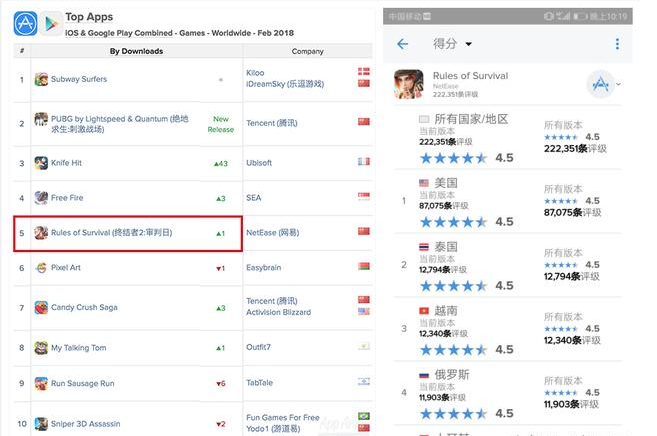The image size is (657, 436).
Task: Expand the App Store platform selector chevron
Action: click(619, 83)
